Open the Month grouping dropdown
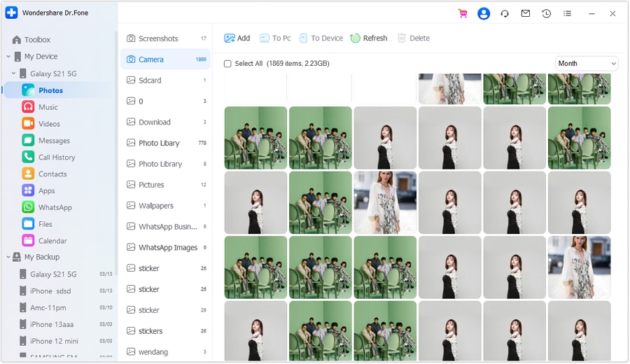630x364 pixels. pyautogui.click(x=587, y=64)
